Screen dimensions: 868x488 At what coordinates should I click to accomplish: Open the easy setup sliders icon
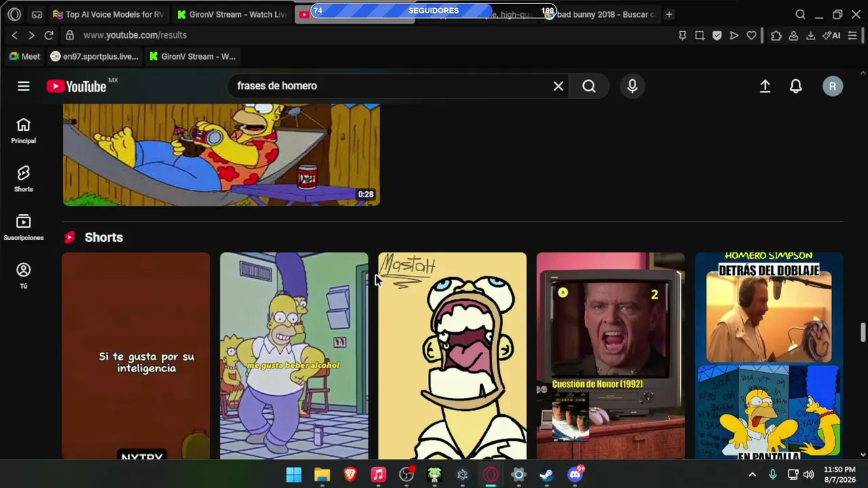(x=852, y=35)
